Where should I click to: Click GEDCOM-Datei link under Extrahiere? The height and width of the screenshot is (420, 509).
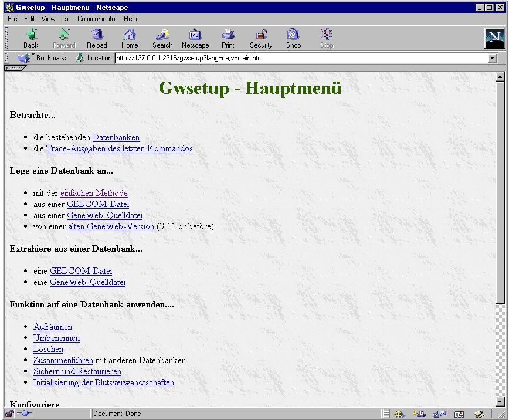[81, 271]
